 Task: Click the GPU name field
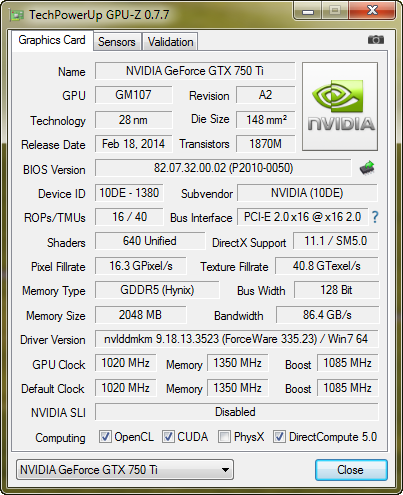195,71
